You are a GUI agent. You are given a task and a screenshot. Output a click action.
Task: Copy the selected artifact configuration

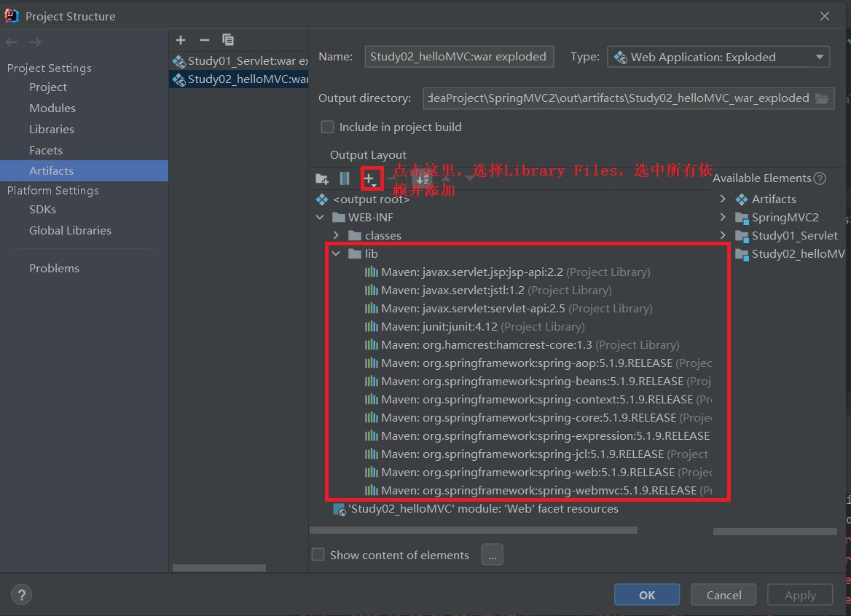[x=228, y=40]
